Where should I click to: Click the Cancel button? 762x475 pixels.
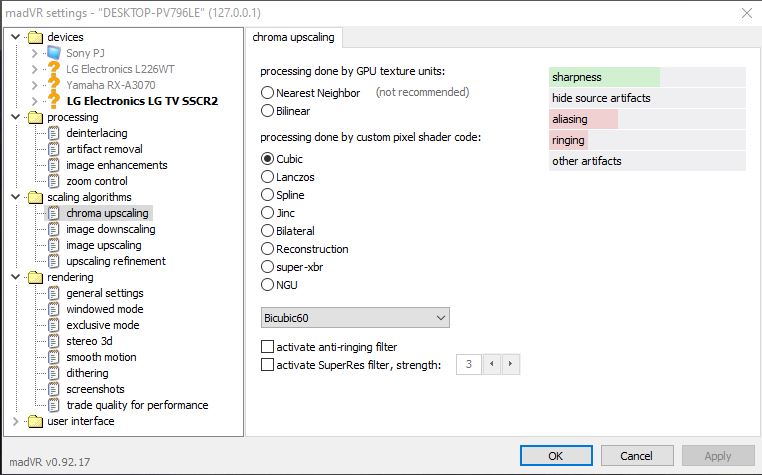636,455
